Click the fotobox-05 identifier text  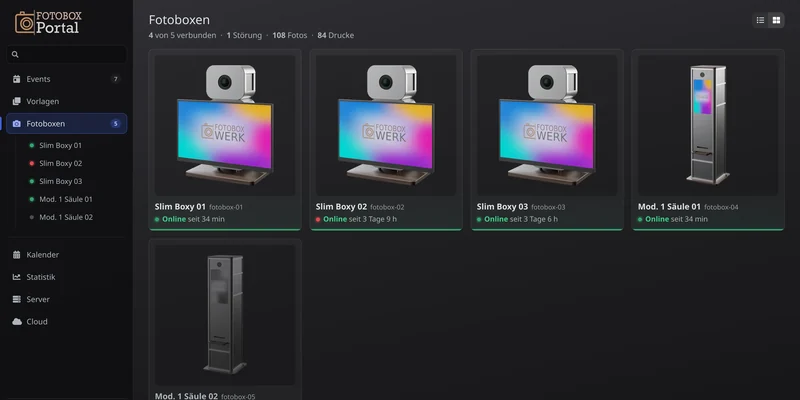point(238,396)
